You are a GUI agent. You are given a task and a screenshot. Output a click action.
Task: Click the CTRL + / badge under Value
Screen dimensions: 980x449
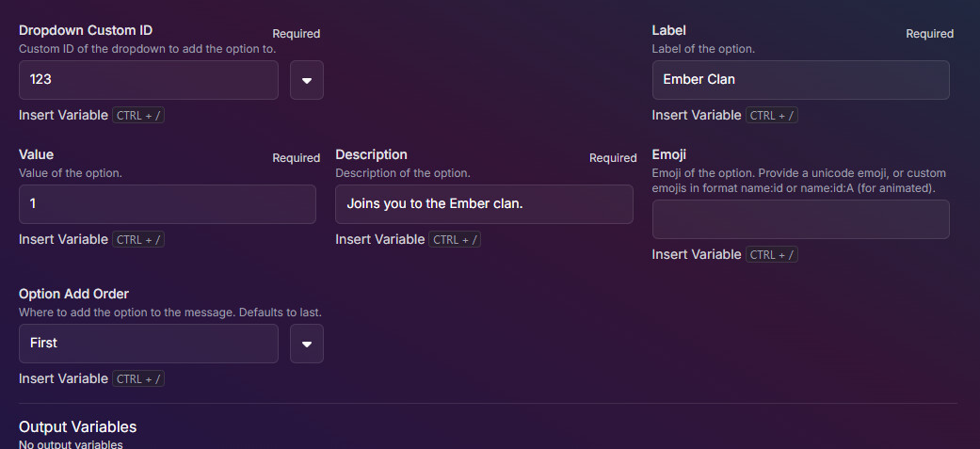point(138,239)
